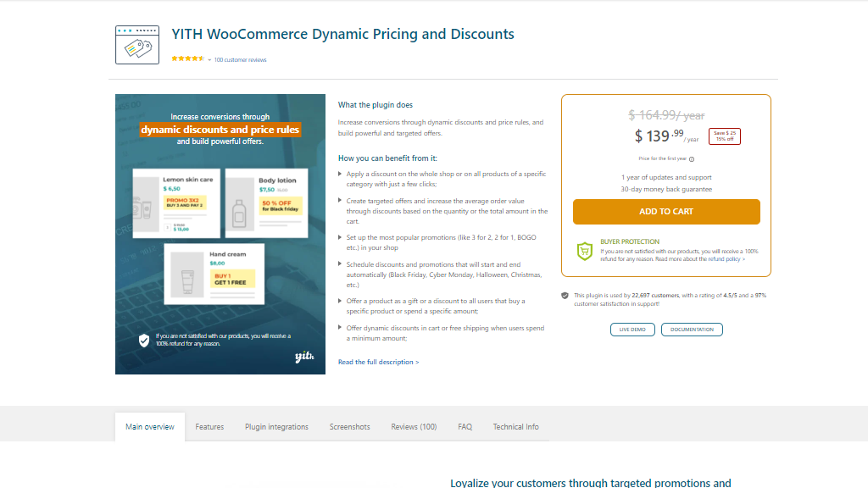
Task: Click '1 year of updates and support' text
Action: pyautogui.click(x=666, y=178)
